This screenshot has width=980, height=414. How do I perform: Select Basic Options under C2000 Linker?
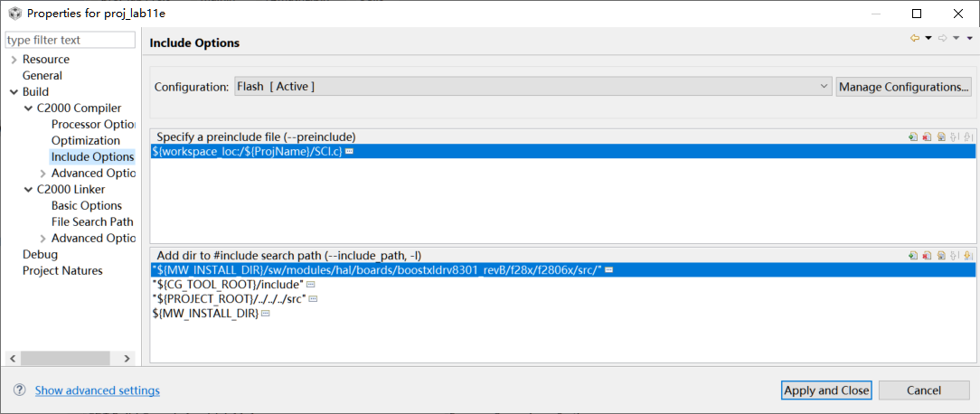tap(87, 206)
